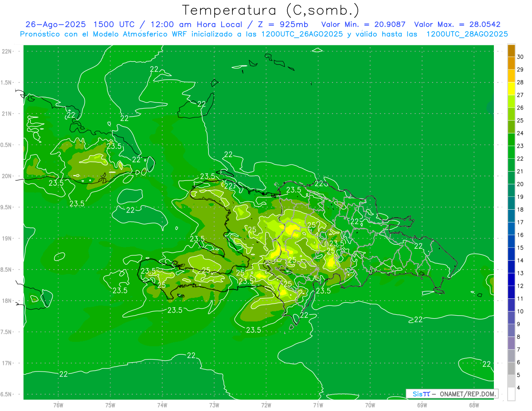Click the '69W' longitude axis label
The image size is (532, 411).
422,405
